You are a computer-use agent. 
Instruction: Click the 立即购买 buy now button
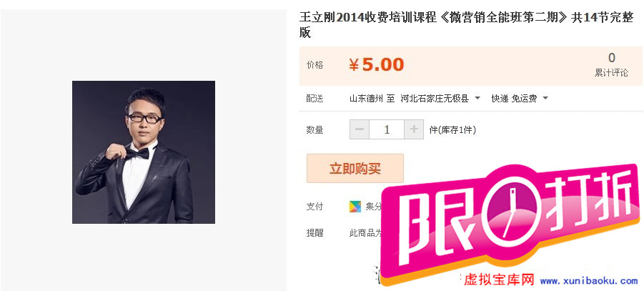pos(355,169)
